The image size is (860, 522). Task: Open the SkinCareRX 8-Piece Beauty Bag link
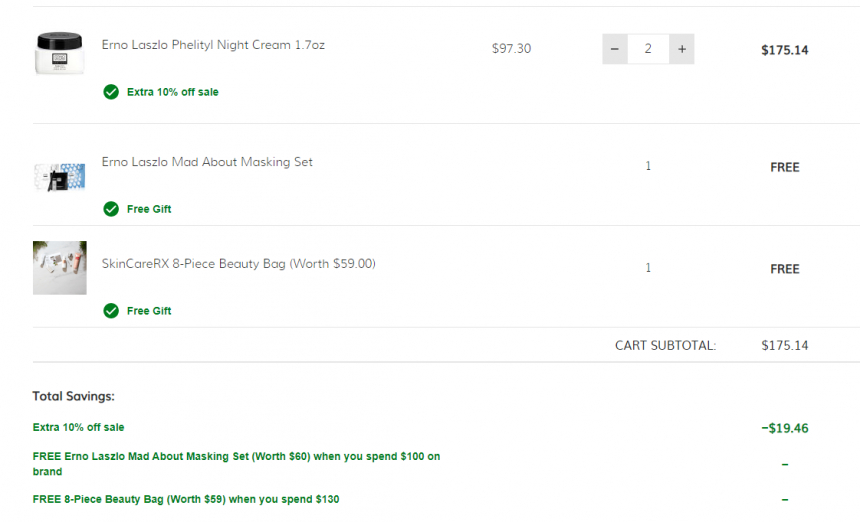(x=239, y=264)
